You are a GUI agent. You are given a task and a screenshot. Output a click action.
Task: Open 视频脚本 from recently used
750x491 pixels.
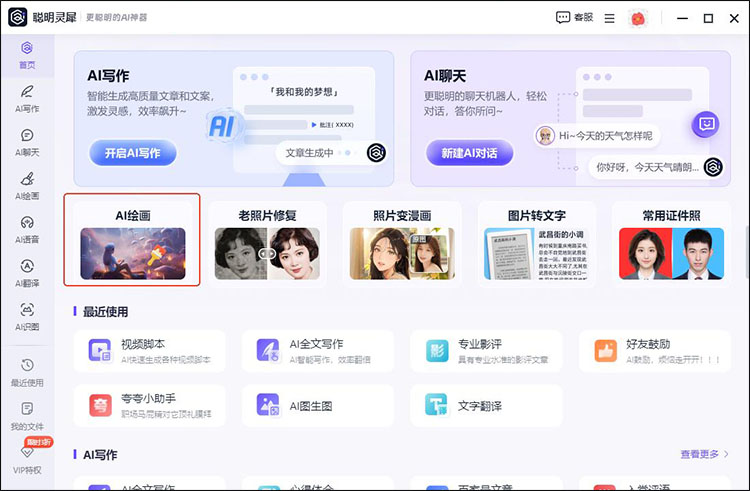point(150,350)
